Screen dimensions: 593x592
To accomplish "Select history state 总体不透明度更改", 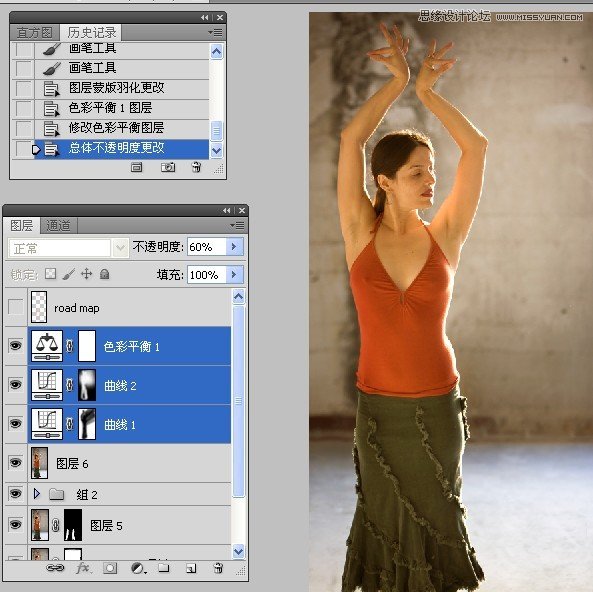I will coord(121,148).
